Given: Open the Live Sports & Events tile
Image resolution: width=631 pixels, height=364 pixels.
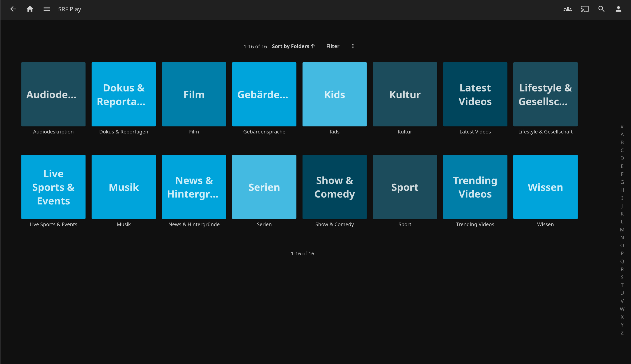Looking at the screenshot, I should click(53, 187).
